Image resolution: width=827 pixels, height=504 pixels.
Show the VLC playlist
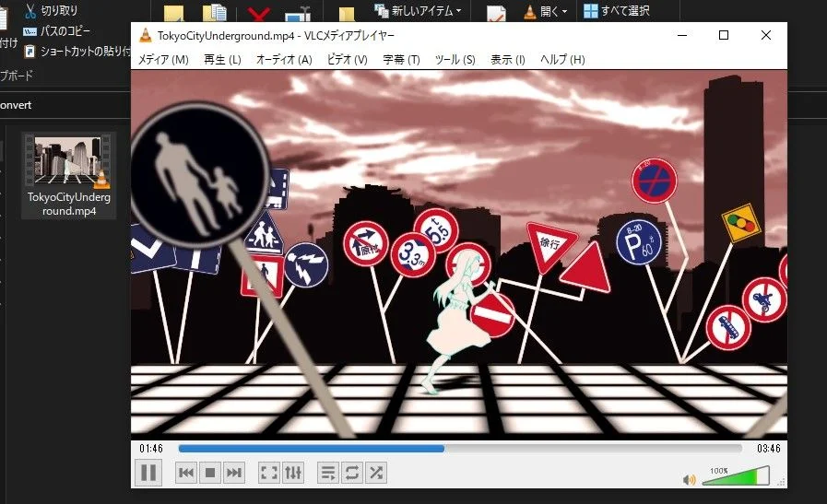pos(327,473)
